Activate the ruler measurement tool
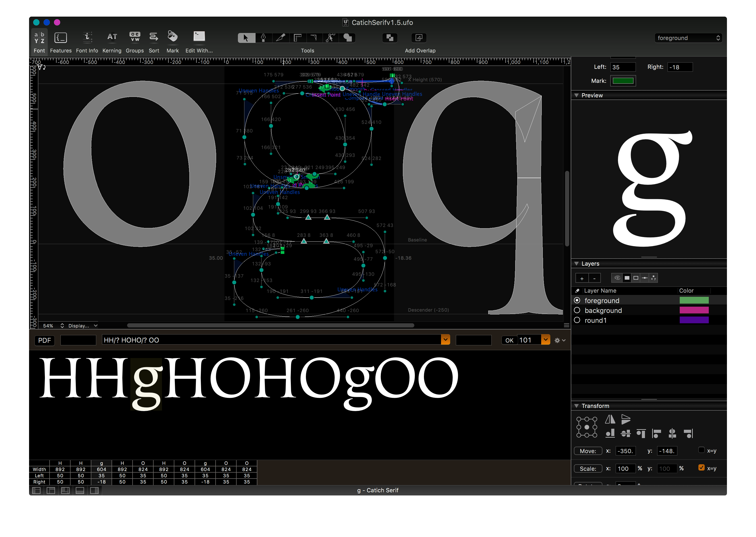 tap(297, 38)
